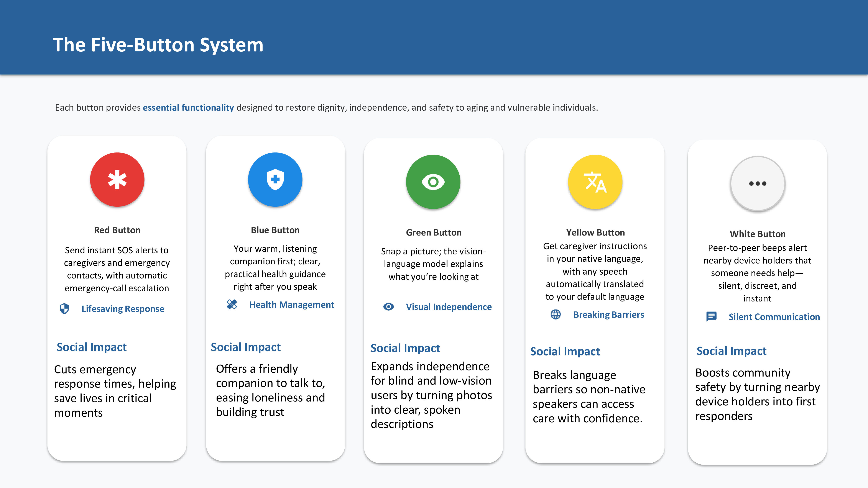The height and width of the screenshot is (488, 868).
Task: Select the green eye vision button
Action: coord(433,182)
